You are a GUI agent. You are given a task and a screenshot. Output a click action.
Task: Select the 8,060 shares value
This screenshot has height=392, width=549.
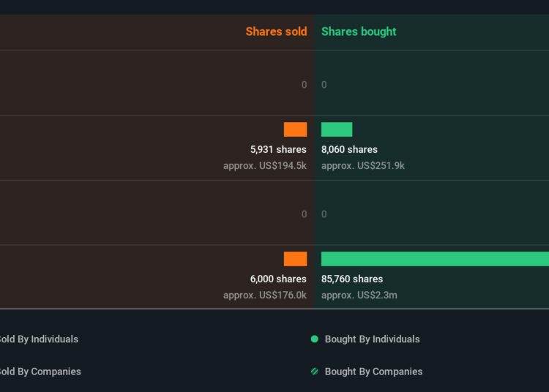pos(349,150)
